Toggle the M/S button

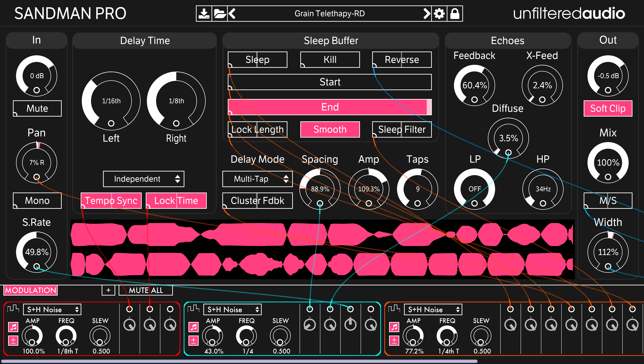coord(608,200)
